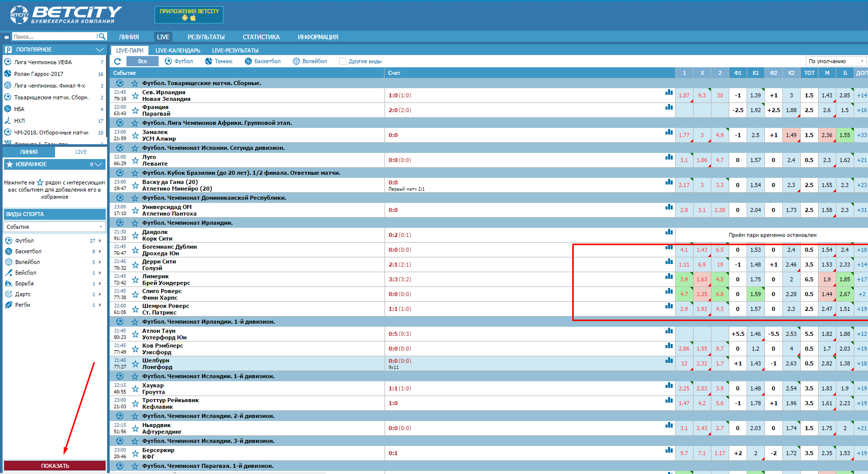Click football icon of Товарищеские матчи header
This screenshot has height=474, width=868.
[120, 83]
